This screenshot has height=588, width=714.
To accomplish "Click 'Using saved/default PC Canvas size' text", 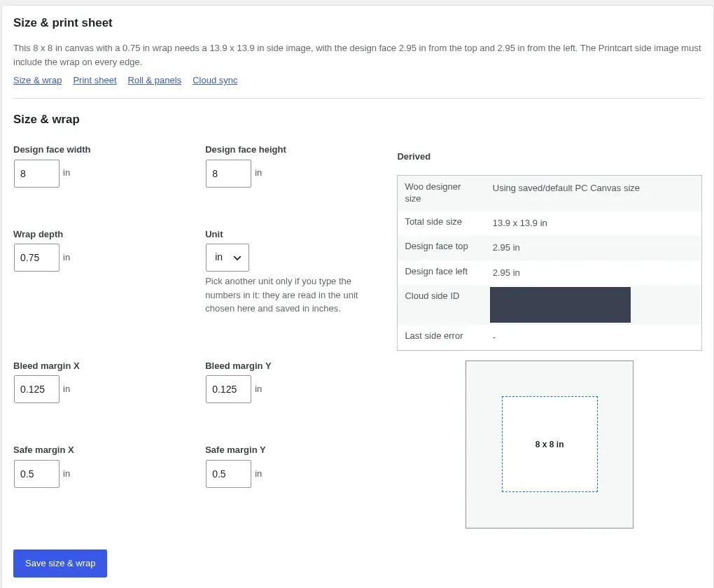I will pyautogui.click(x=566, y=188).
